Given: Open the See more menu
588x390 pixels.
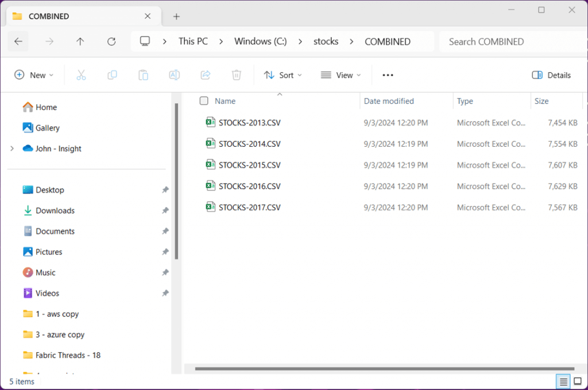Looking at the screenshot, I should coord(387,75).
